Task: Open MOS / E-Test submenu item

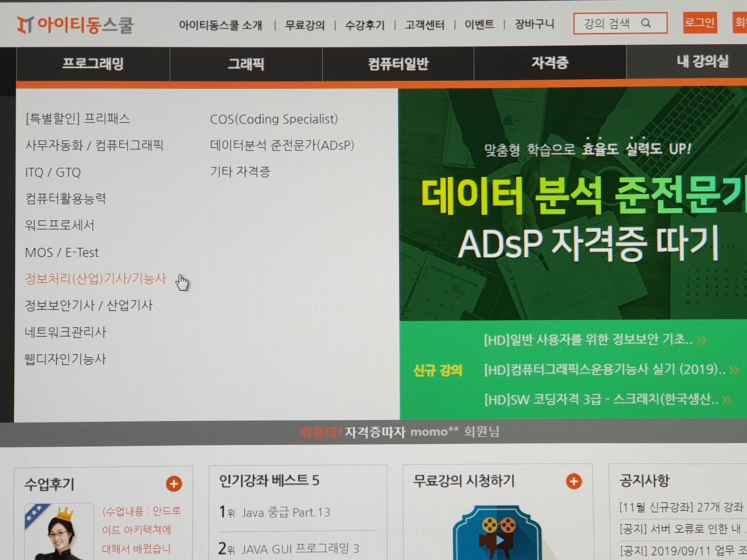Action: point(62,252)
